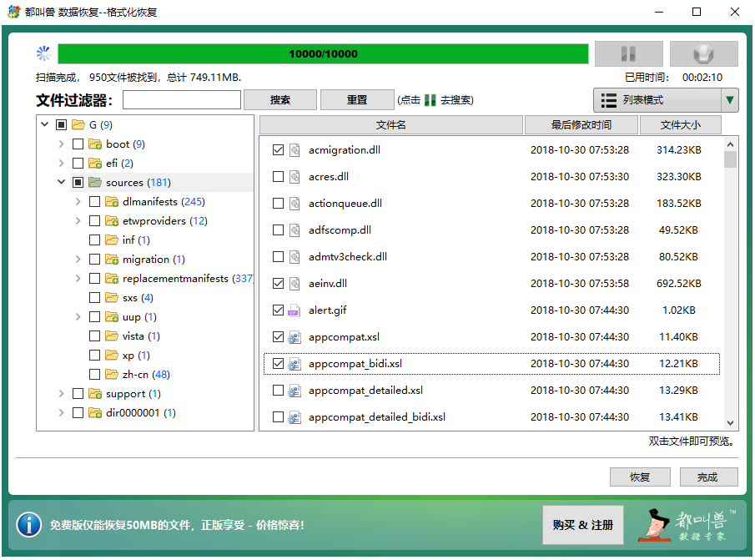Sort by the 文件名 column header
755x560 pixels.
[390, 125]
